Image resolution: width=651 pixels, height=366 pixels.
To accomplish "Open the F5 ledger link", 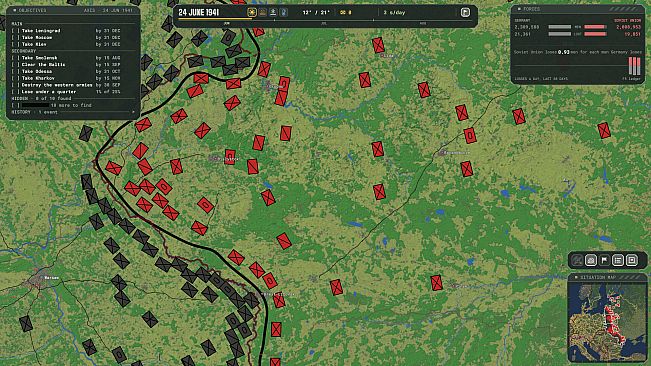I will tap(631, 79).
